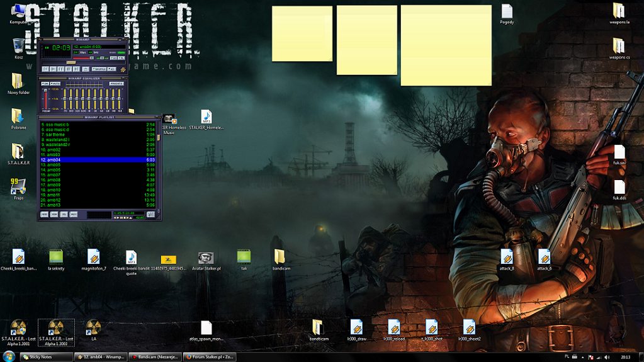This screenshot has height=362, width=644.
Task: Open equalizer PRESETS menu
Action: tap(116, 84)
